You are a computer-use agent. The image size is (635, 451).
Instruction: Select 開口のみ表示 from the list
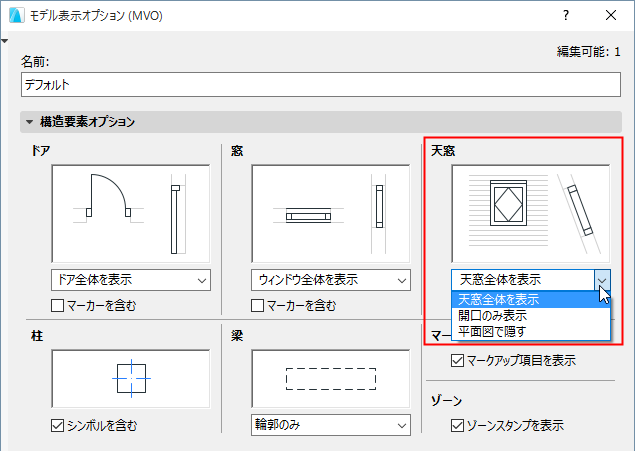click(531, 315)
